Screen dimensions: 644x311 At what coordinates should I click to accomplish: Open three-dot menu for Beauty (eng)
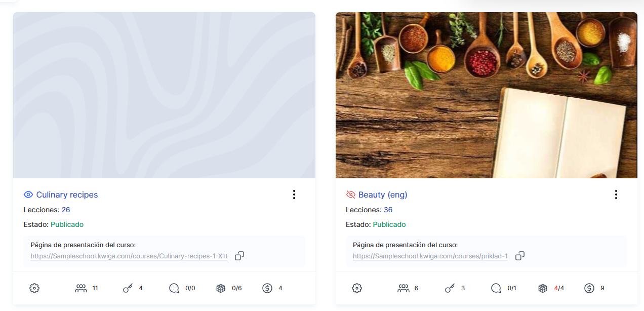click(616, 195)
